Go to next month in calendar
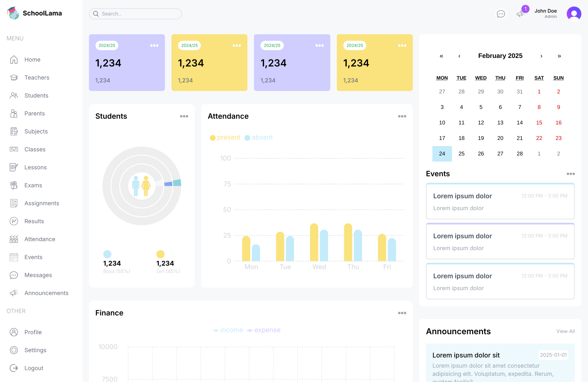Image resolution: width=588 pixels, height=382 pixels. tap(541, 56)
